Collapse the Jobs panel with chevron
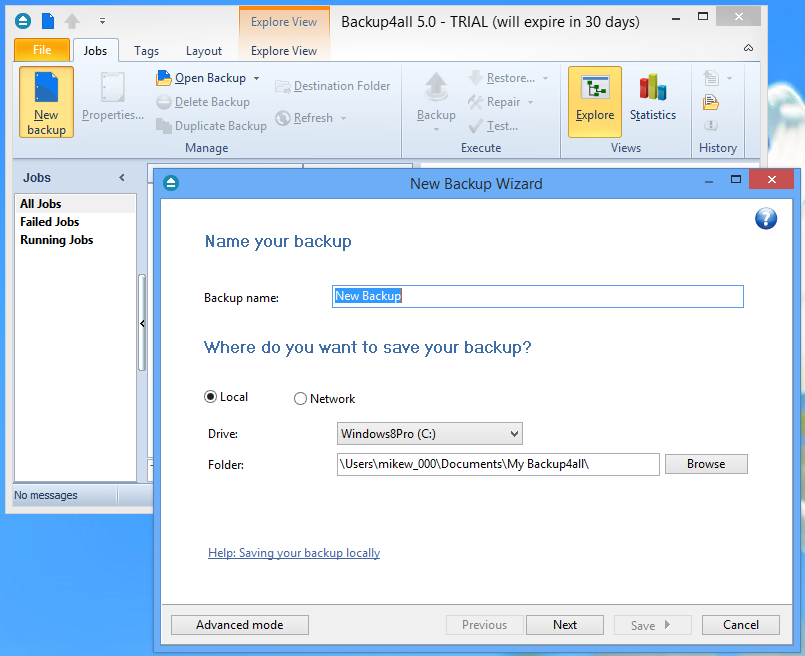This screenshot has width=805, height=656. pos(122,178)
